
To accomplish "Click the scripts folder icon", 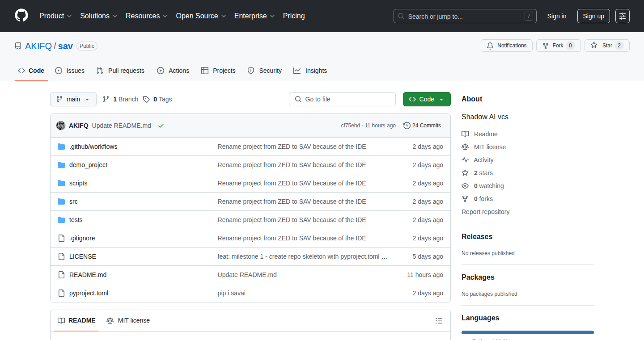I will point(61,183).
